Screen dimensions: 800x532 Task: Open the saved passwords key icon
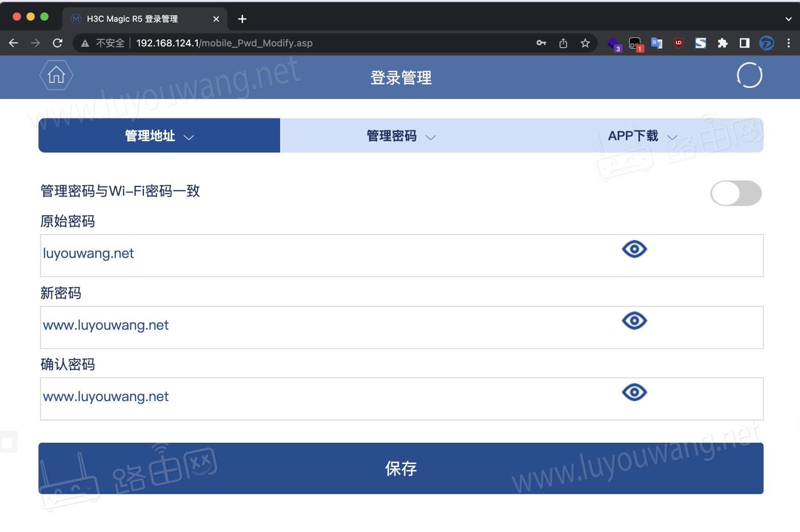pyautogui.click(x=541, y=43)
